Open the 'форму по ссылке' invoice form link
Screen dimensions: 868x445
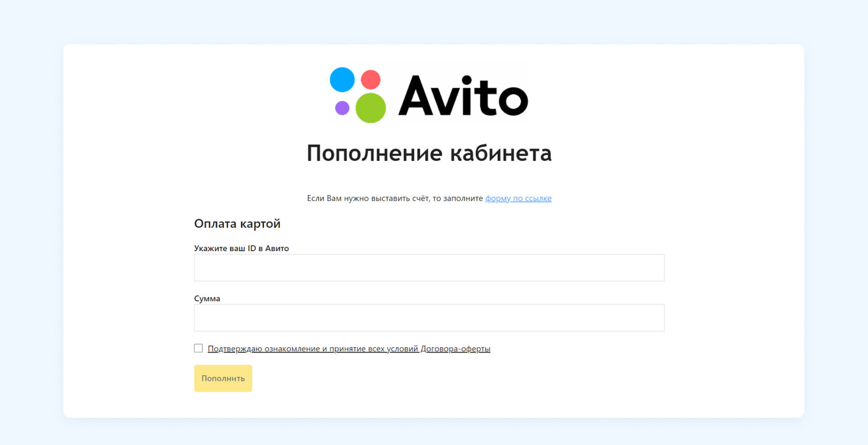[518, 198]
